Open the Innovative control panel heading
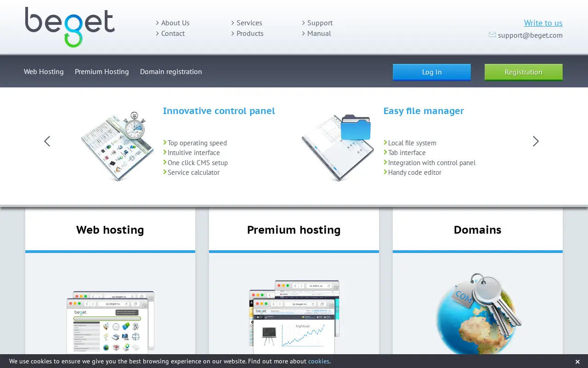Image resolution: width=588 pixels, height=368 pixels. click(219, 111)
